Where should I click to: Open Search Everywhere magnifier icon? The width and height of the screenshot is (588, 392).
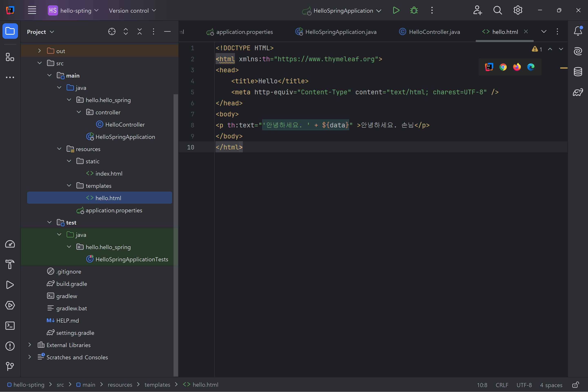point(498,10)
